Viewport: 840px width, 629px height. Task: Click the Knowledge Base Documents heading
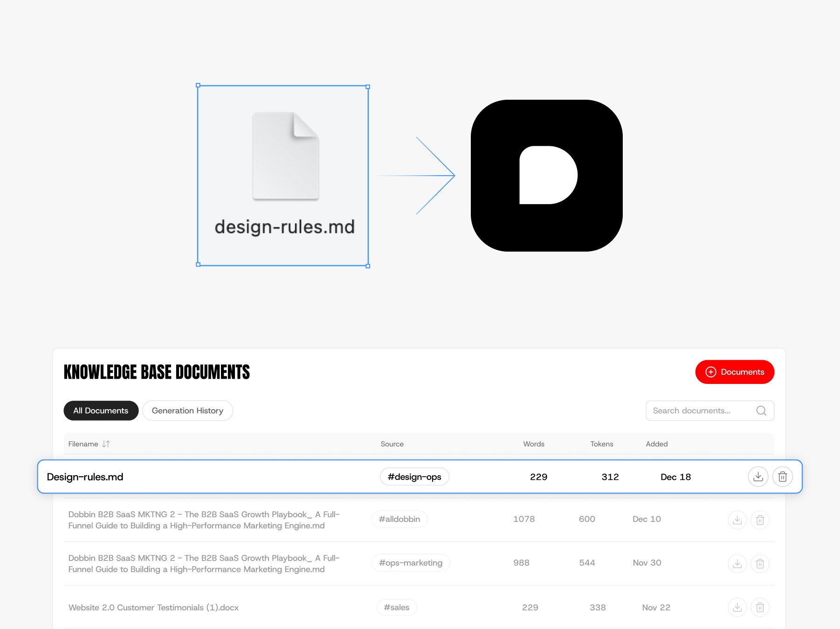(157, 372)
